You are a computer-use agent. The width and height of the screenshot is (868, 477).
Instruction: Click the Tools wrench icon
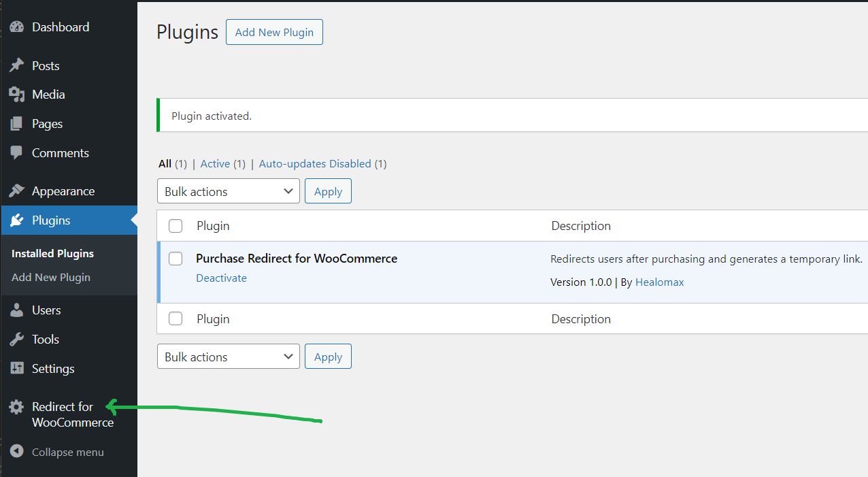coord(16,340)
